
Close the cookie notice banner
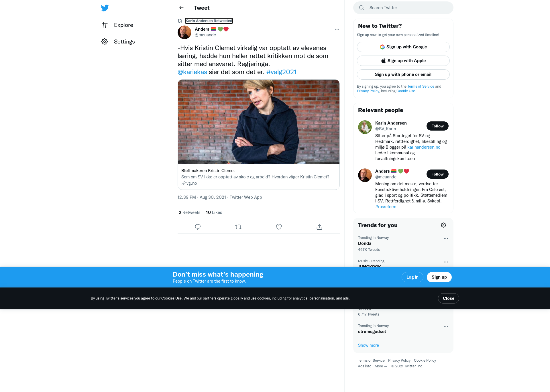448,298
